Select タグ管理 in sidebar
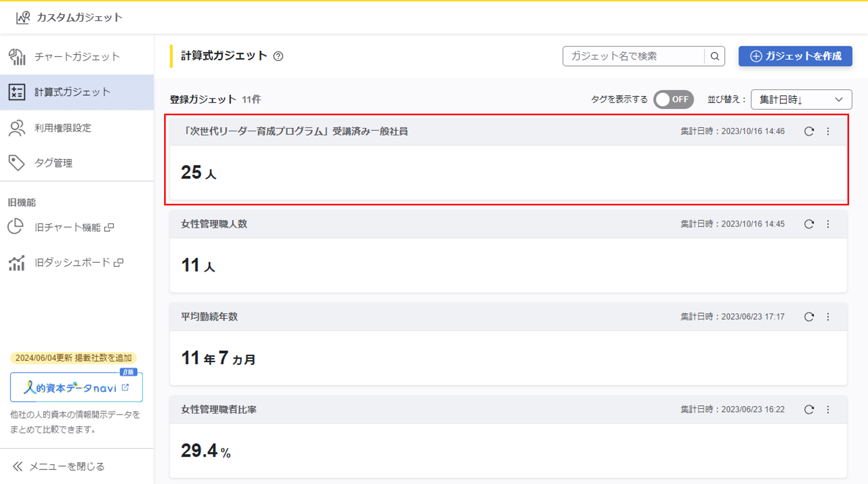Image resolution: width=868 pixels, height=484 pixels. pyautogui.click(x=53, y=163)
